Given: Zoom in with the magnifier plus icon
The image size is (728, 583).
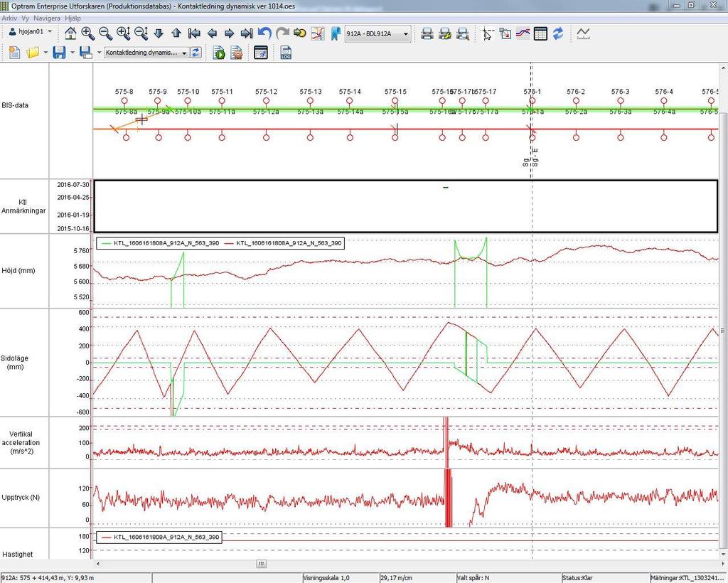Looking at the screenshot, I should point(87,33).
